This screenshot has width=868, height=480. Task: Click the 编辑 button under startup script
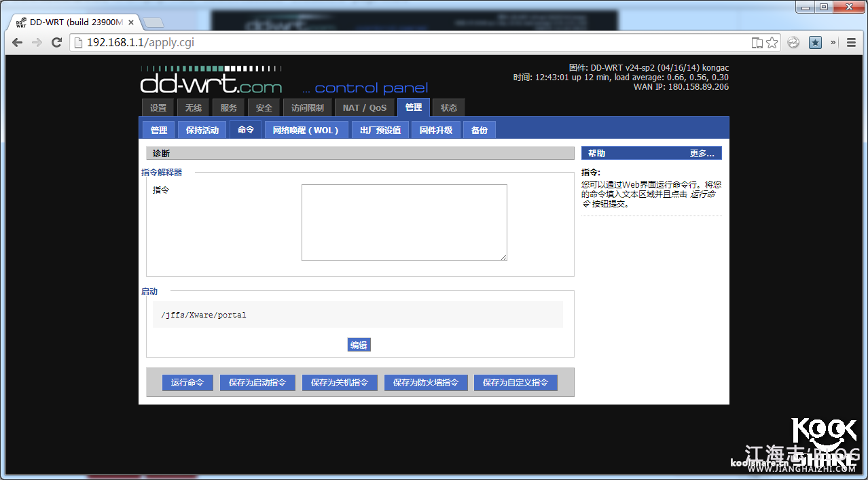pos(359,345)
